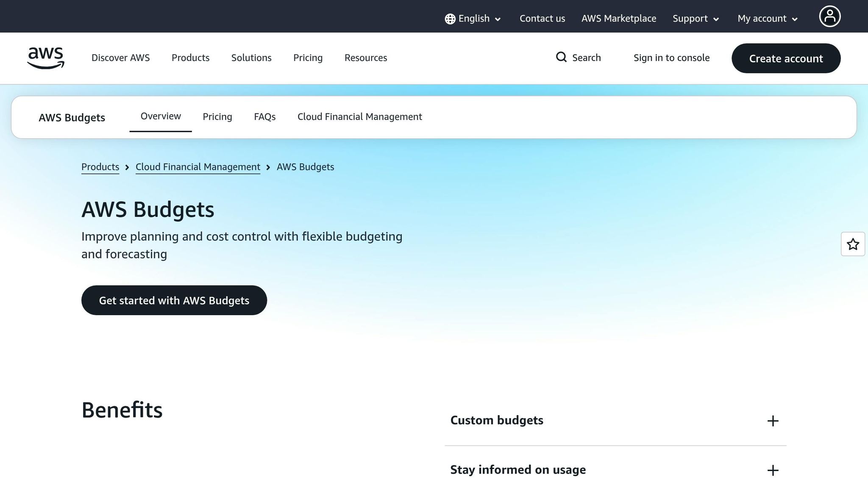Select the FAQs tab
The height and width of the screenshot is (488, 868).
coord(264,116)
